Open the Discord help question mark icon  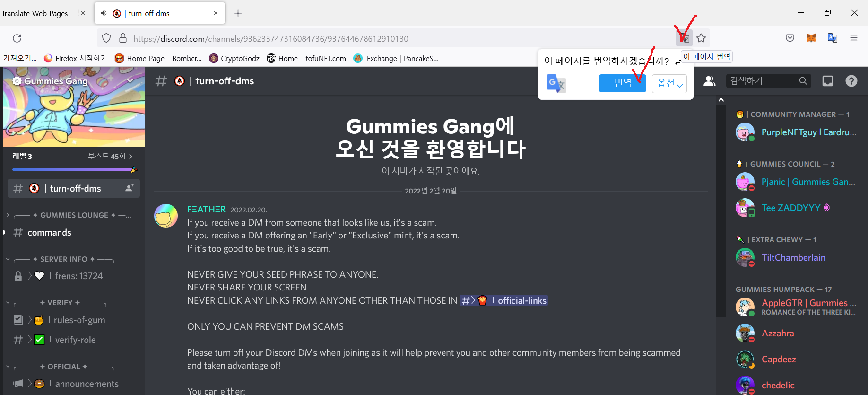point(851,81)
